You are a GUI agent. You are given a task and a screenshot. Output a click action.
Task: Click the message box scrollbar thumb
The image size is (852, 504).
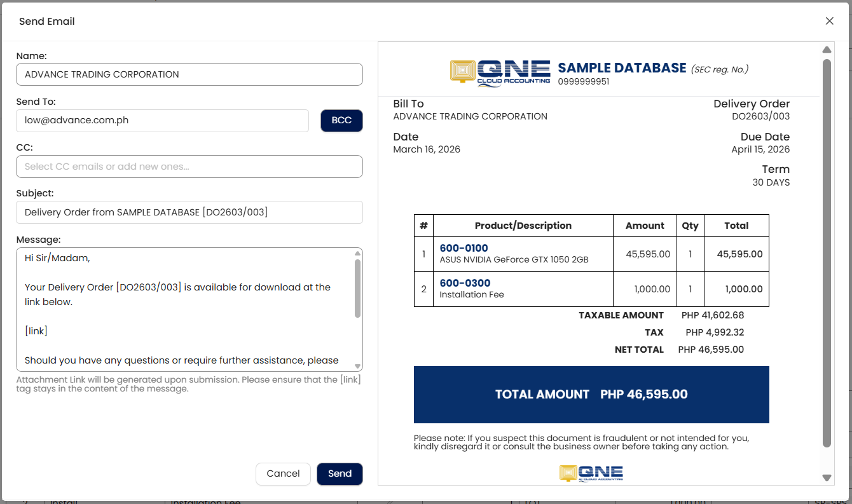[x=357, y=288]
